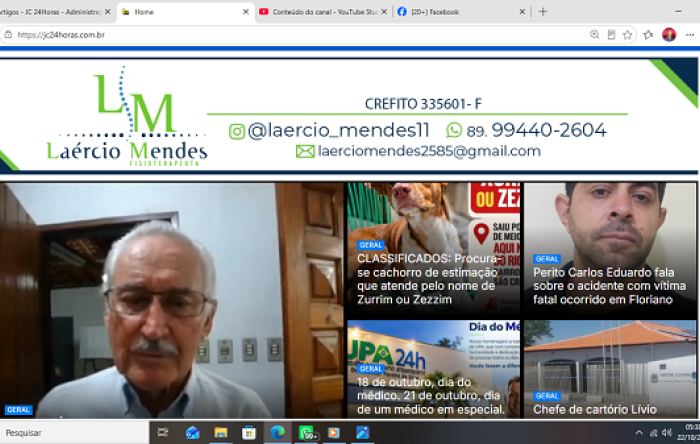Close the Home tab
The height and width of the screenshot is (444, 700).
[246, 12]
